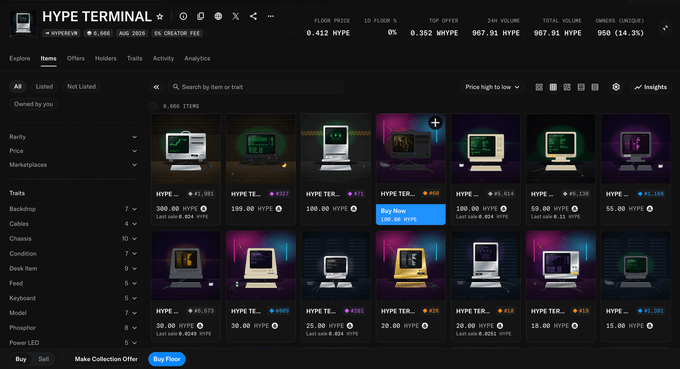This screenshot has width=680, height=369.
Task: Click marketplace icon beside 59.00 HYPE price
Action: coord(575,209)
